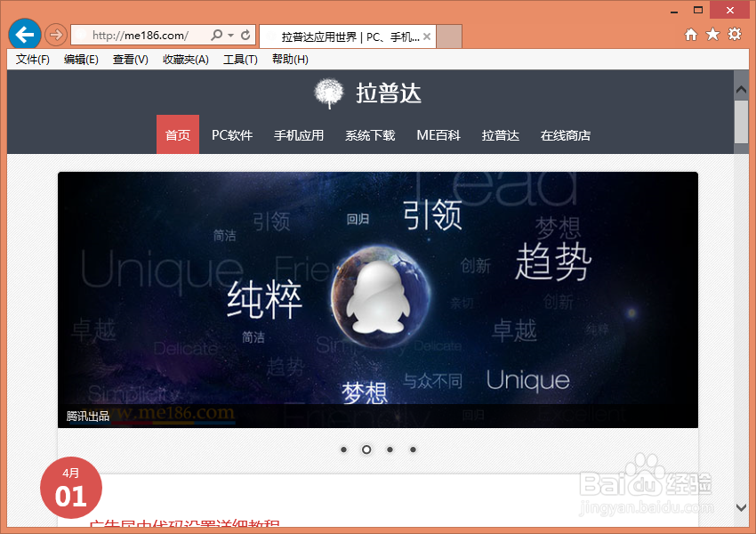Click the 4月 01 date badge
This screenshot has width=756, height=534.
coord(71,488)
